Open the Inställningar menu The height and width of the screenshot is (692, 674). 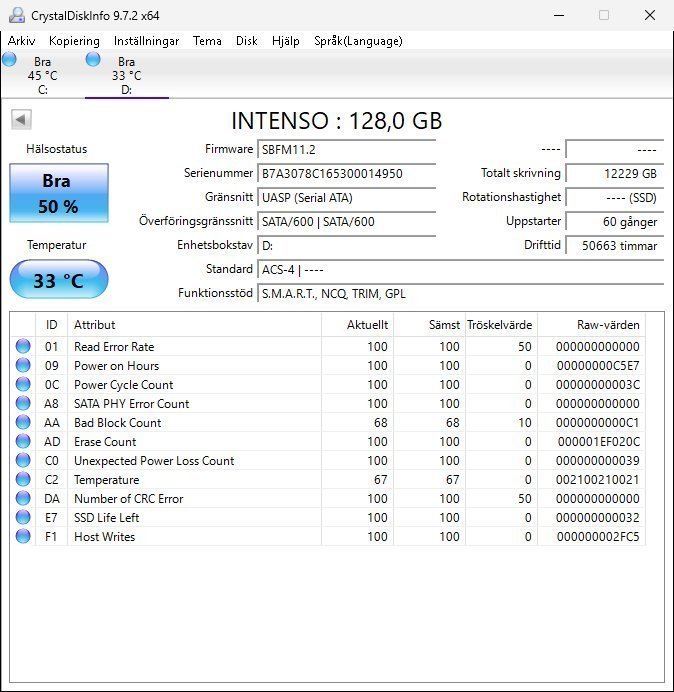click(146, 41)
